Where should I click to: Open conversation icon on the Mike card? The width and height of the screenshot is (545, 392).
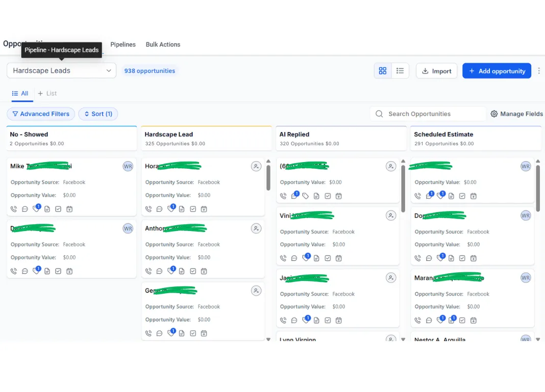pos(24,209)
